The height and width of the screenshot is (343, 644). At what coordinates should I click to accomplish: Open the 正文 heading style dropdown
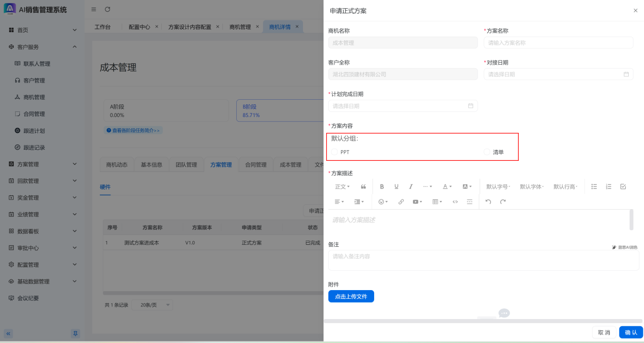pos(342,187)
